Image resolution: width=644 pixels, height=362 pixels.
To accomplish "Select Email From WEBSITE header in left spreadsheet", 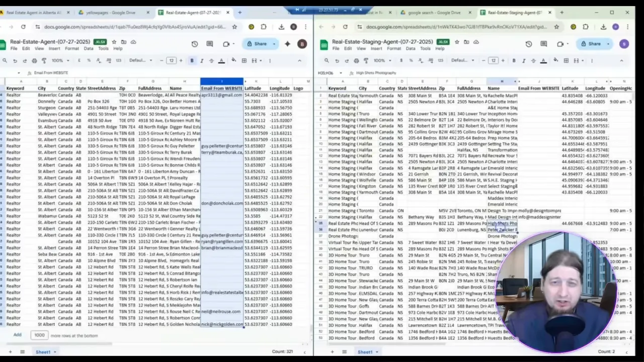I will pos(222,88).
